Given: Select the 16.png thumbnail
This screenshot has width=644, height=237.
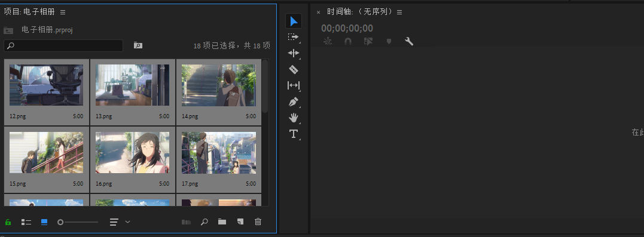Looking at the screenshot, I should 133,153.
